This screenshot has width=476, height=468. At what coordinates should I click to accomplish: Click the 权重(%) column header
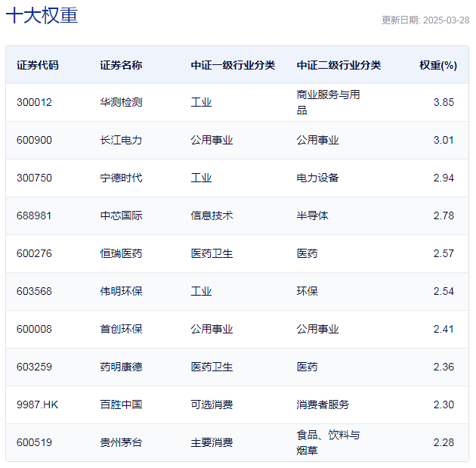point(438,65)
